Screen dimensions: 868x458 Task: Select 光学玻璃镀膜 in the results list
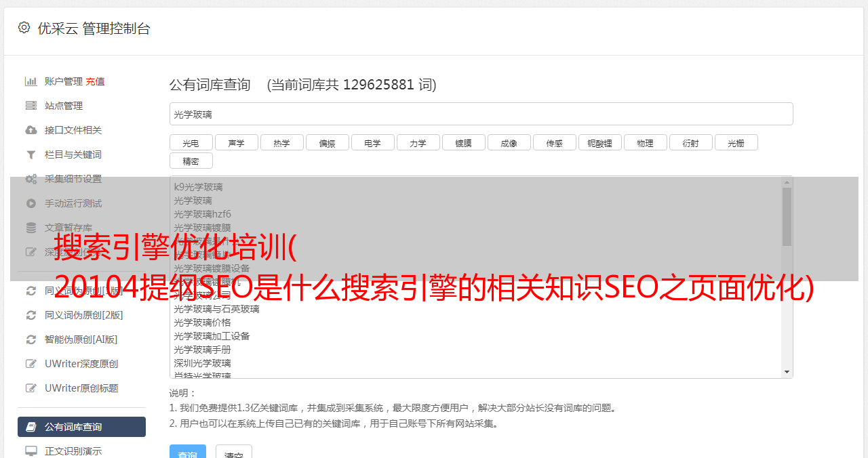[202, 228]
